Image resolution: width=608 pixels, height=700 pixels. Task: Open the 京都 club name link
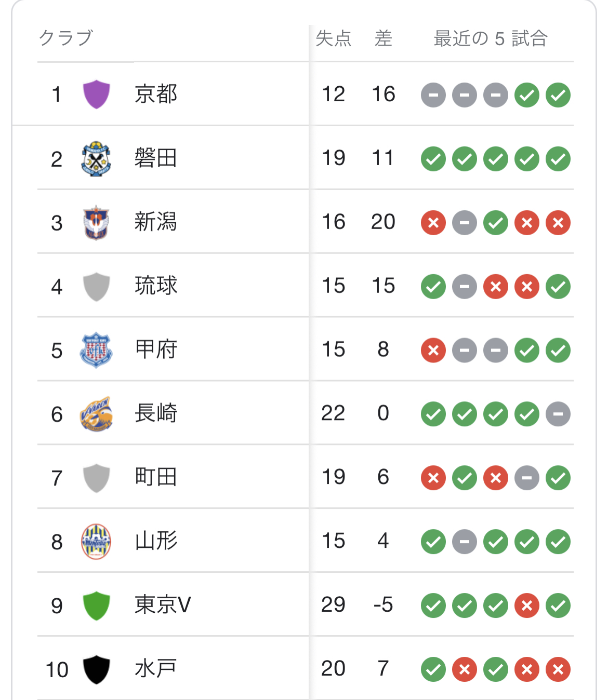coord(156,95)
